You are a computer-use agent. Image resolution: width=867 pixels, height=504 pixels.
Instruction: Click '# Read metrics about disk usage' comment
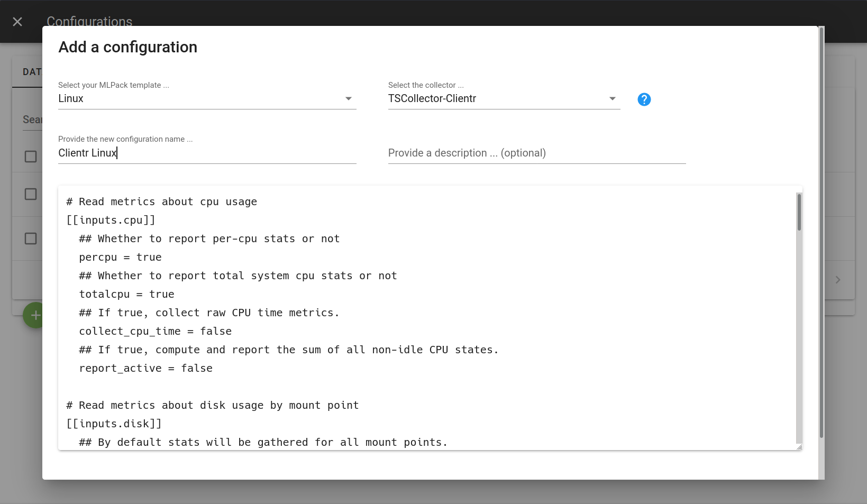(x=212, y=405)
